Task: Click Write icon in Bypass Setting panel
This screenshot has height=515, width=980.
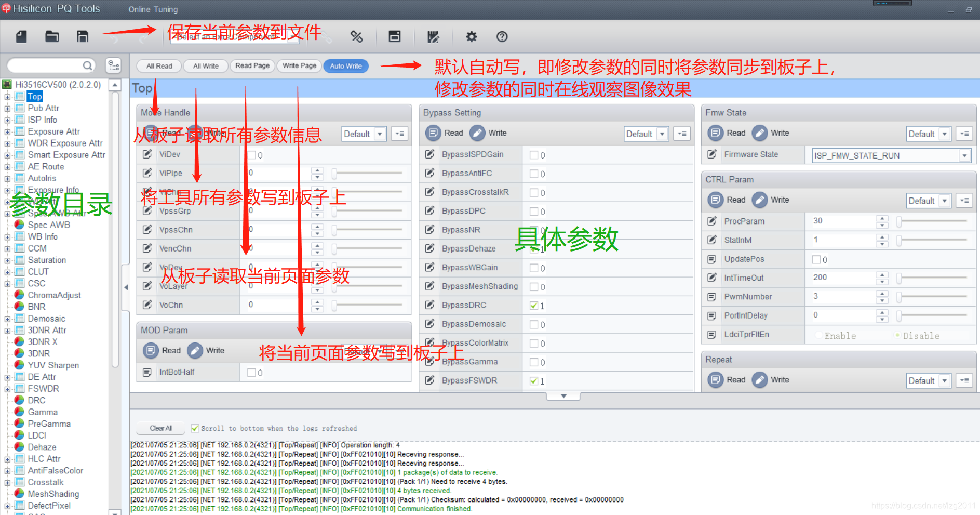Action: pos(477,133)
